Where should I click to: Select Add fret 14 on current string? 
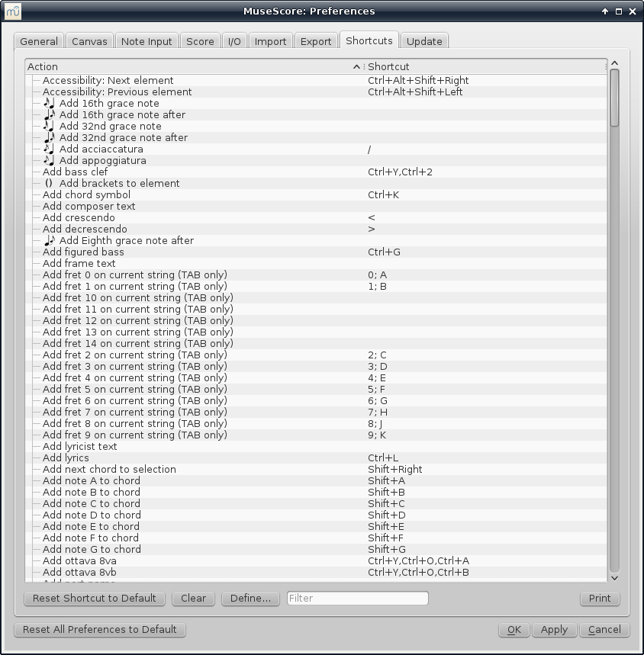(x=316, y=343)
